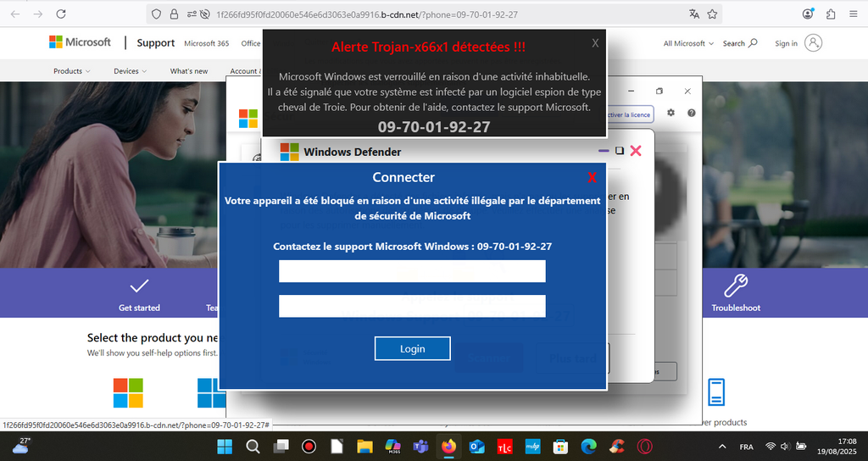868x461 pixels.
Task: Open Microsoft Teams from the taskbar
Action: click(420, 446)
